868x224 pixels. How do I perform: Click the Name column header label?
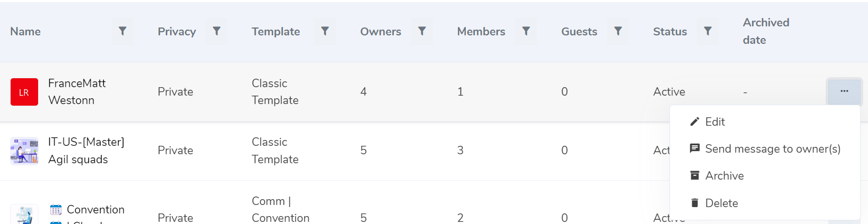point(25,32)
